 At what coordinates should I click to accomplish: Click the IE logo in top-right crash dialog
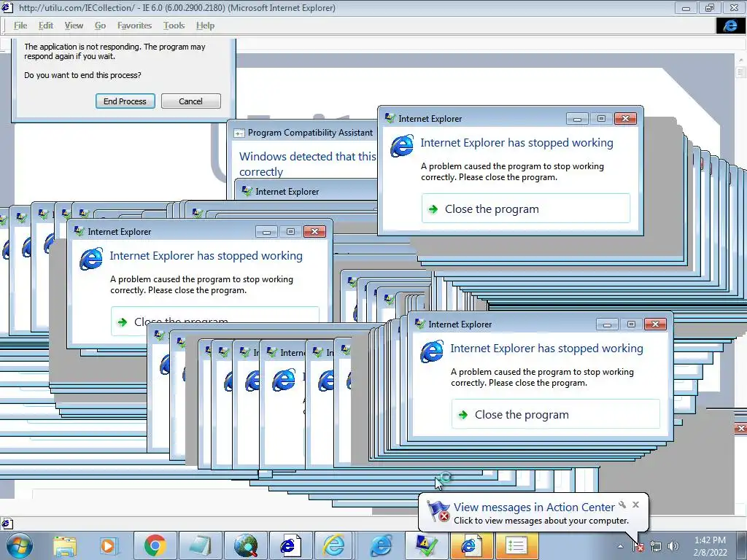coord(402,146)
